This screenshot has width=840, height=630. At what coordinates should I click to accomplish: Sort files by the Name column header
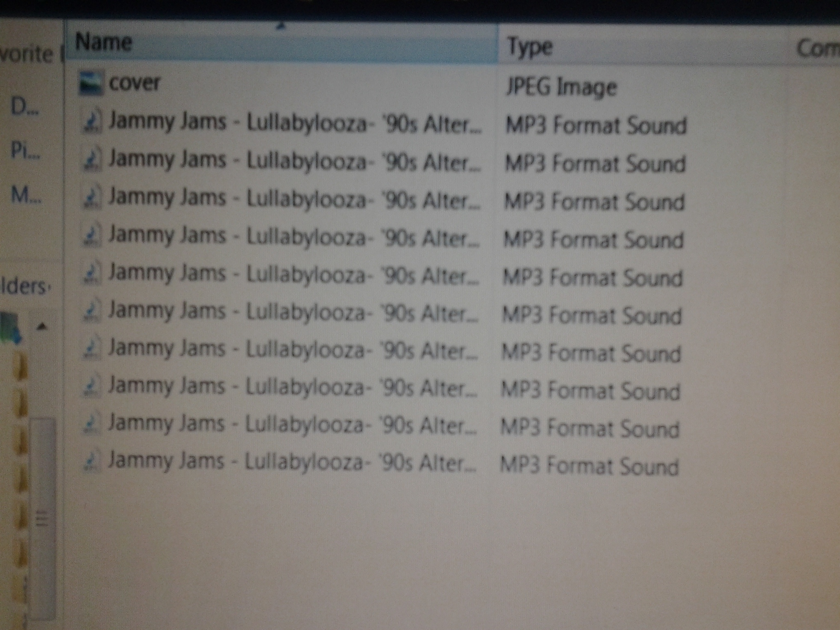(x=104, y=42)
